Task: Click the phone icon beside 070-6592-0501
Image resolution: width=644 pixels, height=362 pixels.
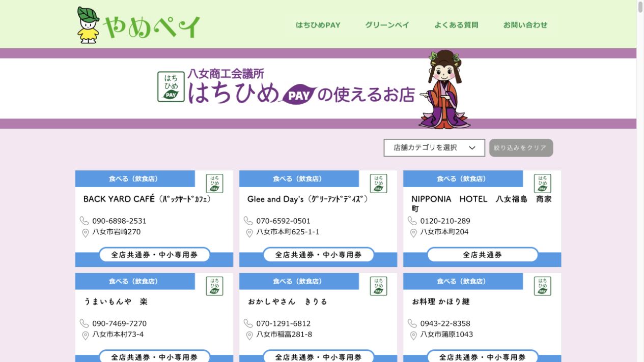Action: pos(248,221)
